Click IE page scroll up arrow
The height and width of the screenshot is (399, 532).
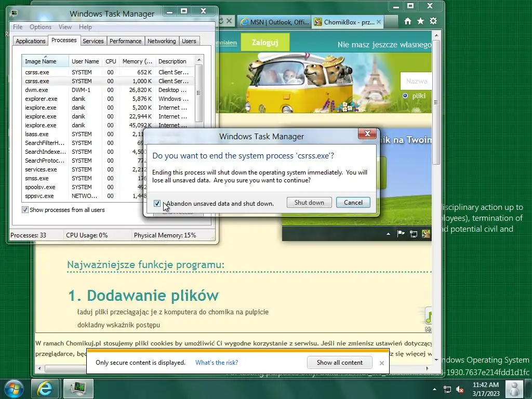pyautogui.click(x=436, y=35)
